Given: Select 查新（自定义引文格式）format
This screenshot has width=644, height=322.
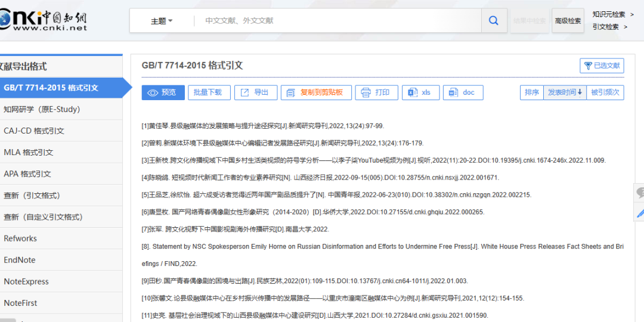Looking at the screenshot, I should click(61, 217).
